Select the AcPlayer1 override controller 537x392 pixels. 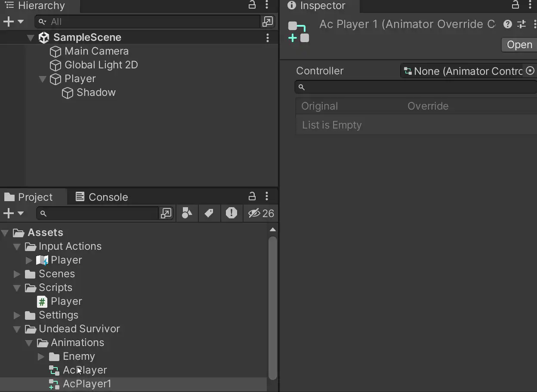coord(87,384)
